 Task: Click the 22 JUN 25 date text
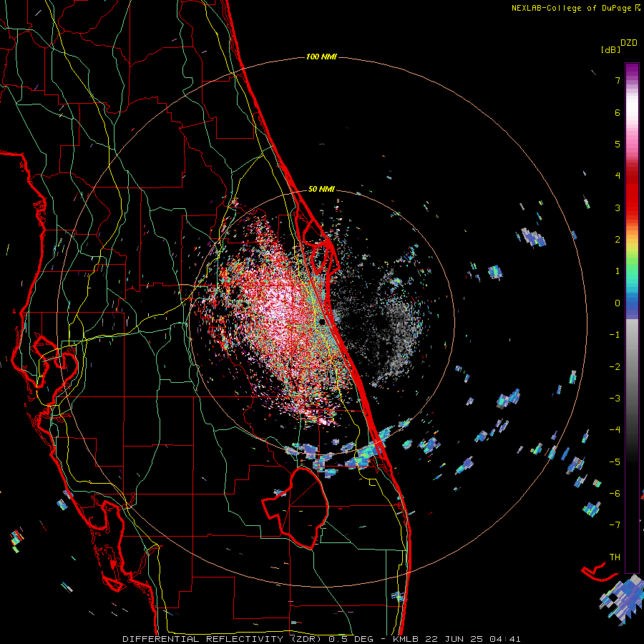click(454, 639)
